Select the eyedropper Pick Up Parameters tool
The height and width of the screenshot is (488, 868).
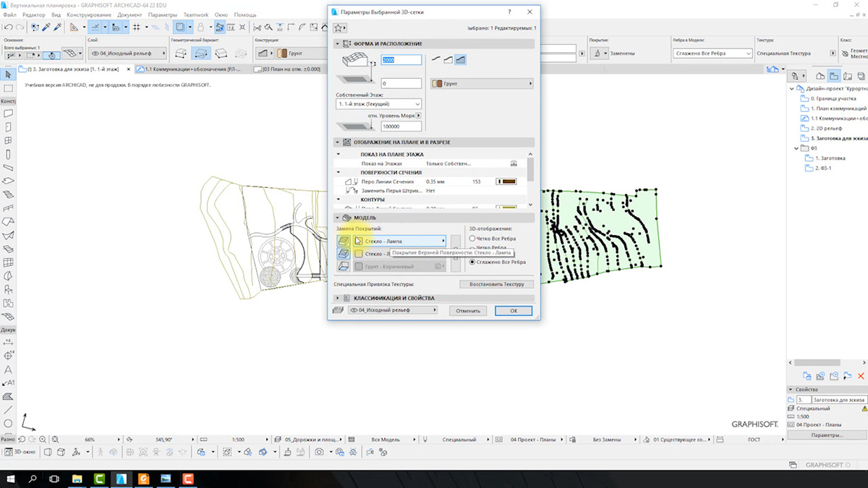(46, 27)
